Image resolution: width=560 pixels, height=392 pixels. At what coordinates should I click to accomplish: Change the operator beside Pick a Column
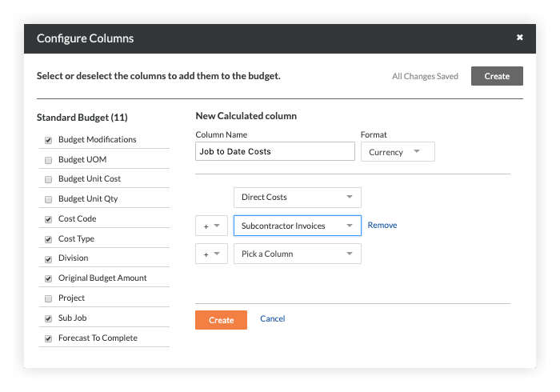pos(211,254)
